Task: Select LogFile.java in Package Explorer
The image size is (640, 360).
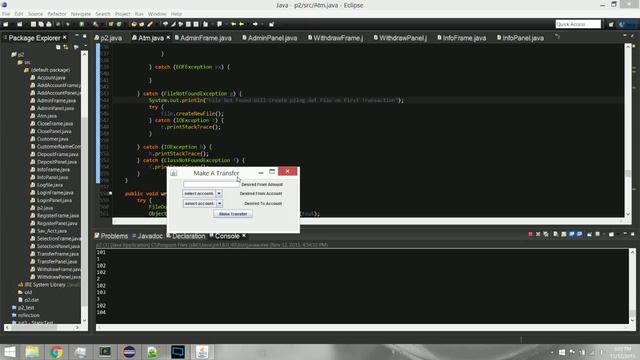Action: (x=47, y=185)
